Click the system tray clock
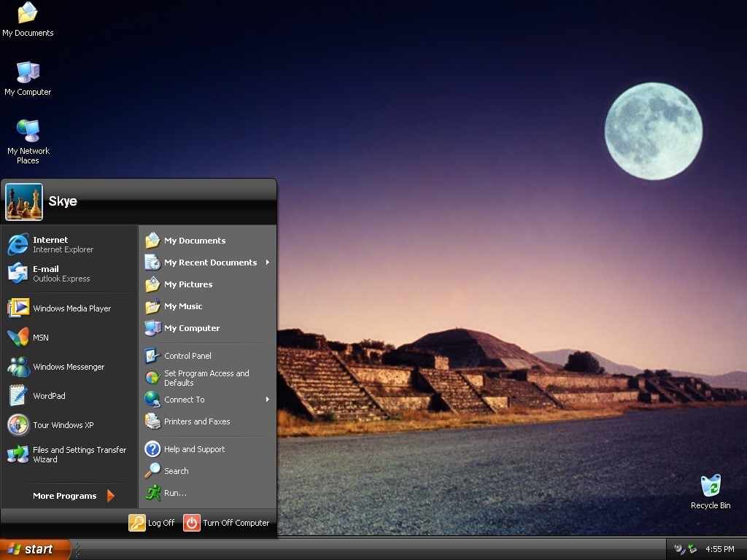 [719, 549]
